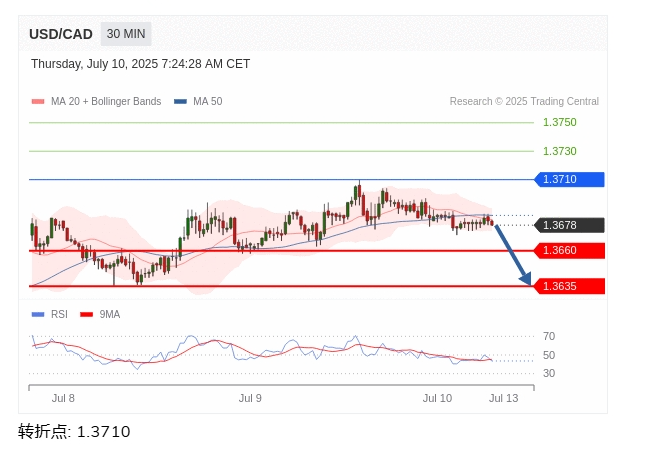Click the Jul 13 axis label

click(503, 398)
